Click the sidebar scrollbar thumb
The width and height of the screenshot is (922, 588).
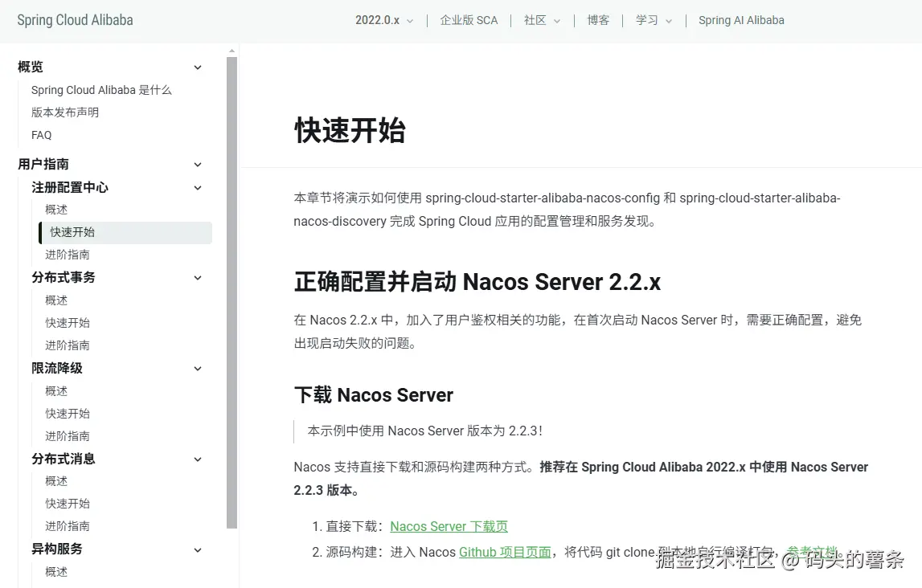232,292
